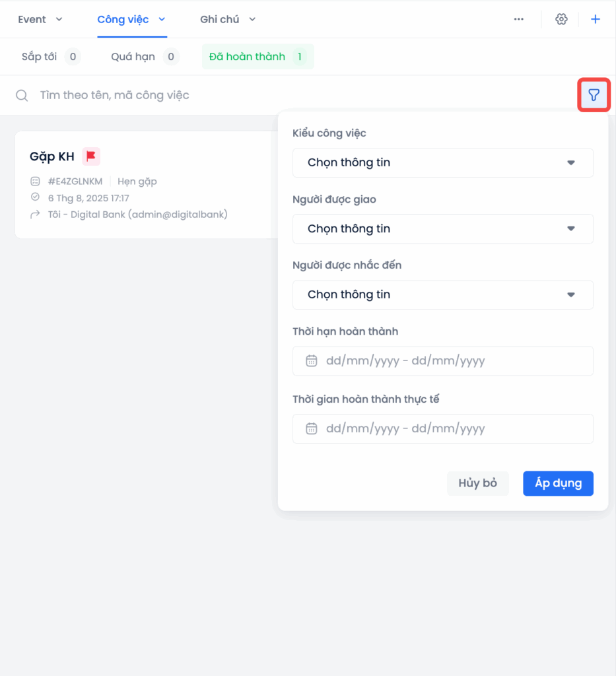This screenshot has width=616, height=676.
Task: Click the red flag on Gặp KH
Action: 91,156
